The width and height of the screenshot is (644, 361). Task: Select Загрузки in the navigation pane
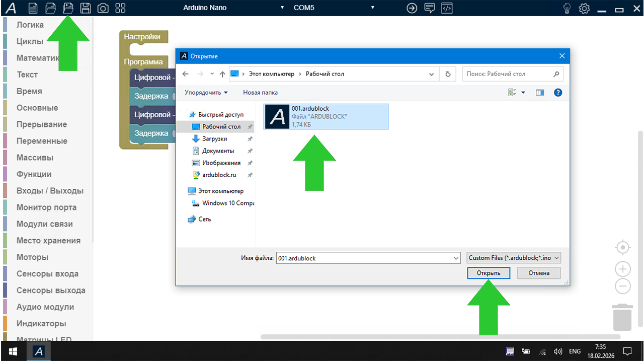point(214,139)
